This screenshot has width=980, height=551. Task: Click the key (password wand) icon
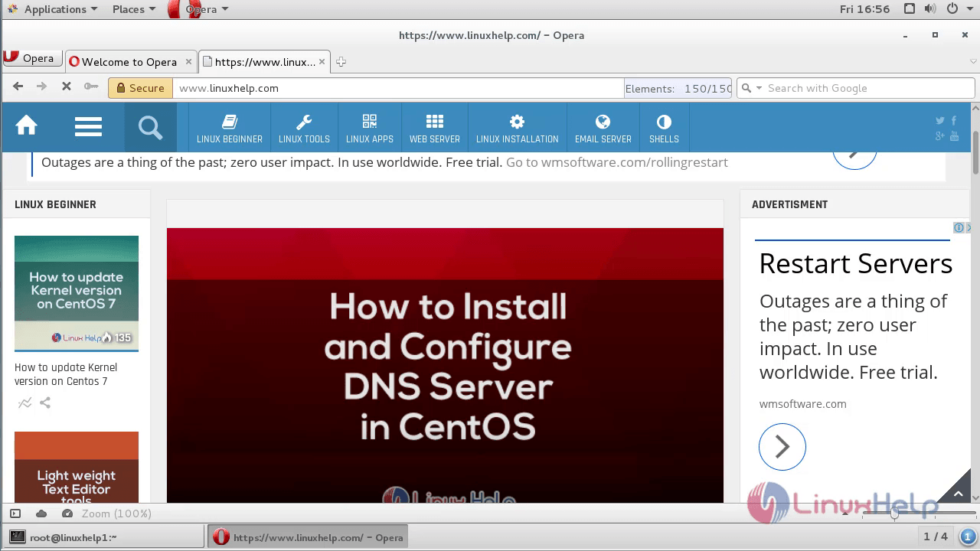pyautogui.click(x=91, y=86)
